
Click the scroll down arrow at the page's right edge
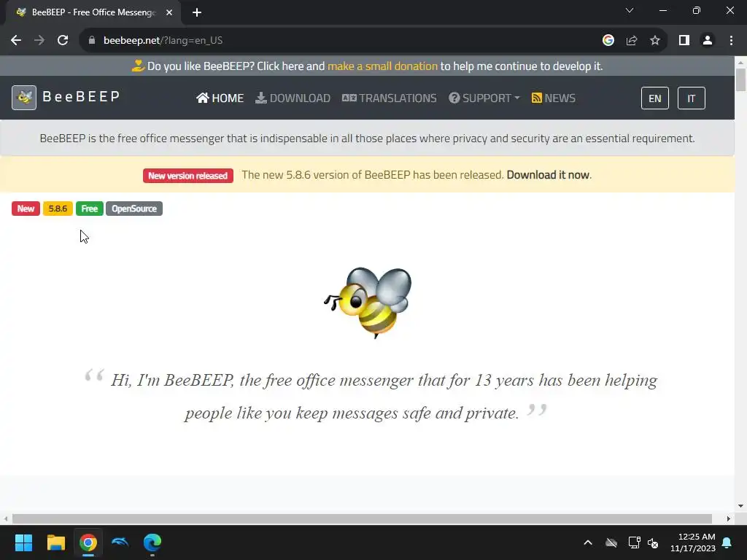(x=740, y=506)
